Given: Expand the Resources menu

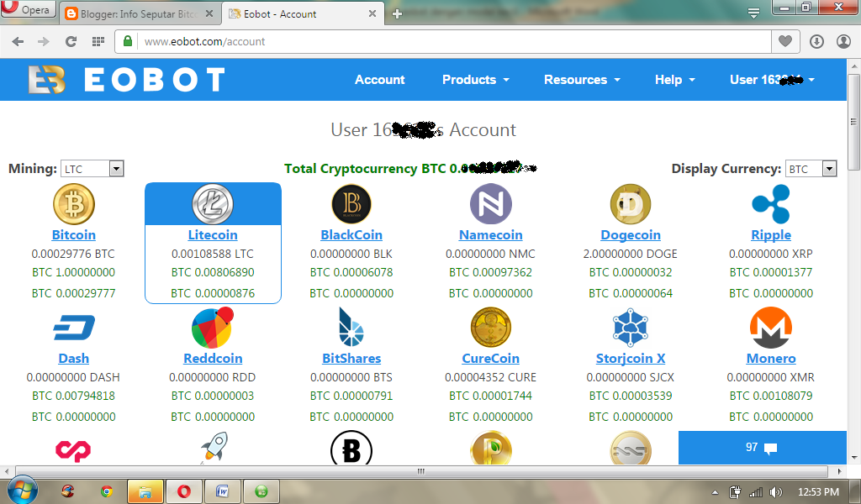Looking at the screenshot, I should [582, 80].
